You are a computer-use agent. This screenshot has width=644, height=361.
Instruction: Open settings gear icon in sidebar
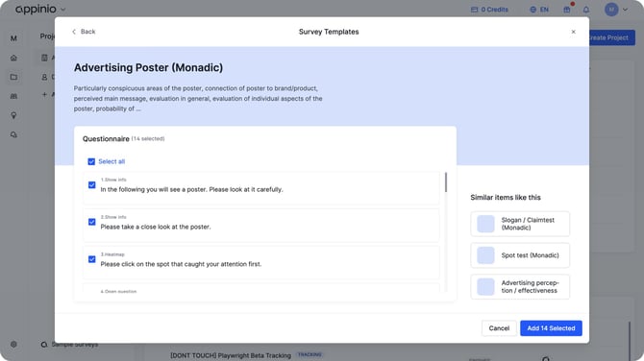[x=13, y=344]
